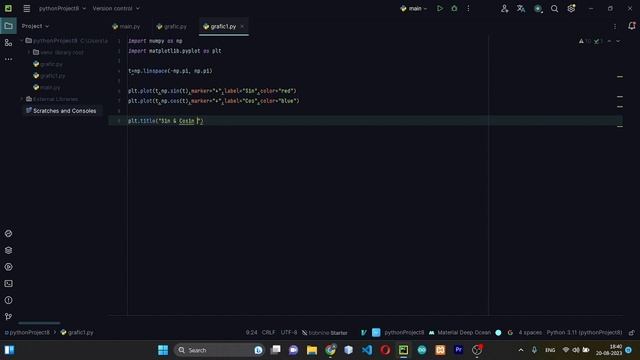This screenshot has width=640, height=360.
Task: Run the main configuration
Action: (x=440, y=8)
